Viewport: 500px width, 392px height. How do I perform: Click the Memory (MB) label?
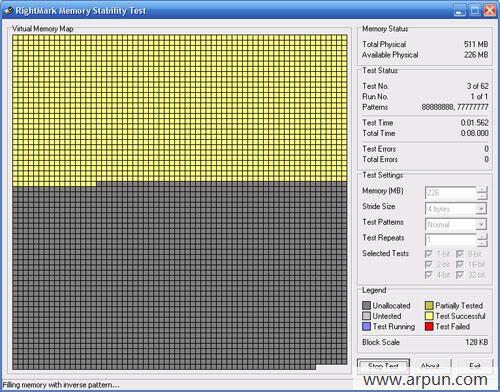(x=383, y=191)
